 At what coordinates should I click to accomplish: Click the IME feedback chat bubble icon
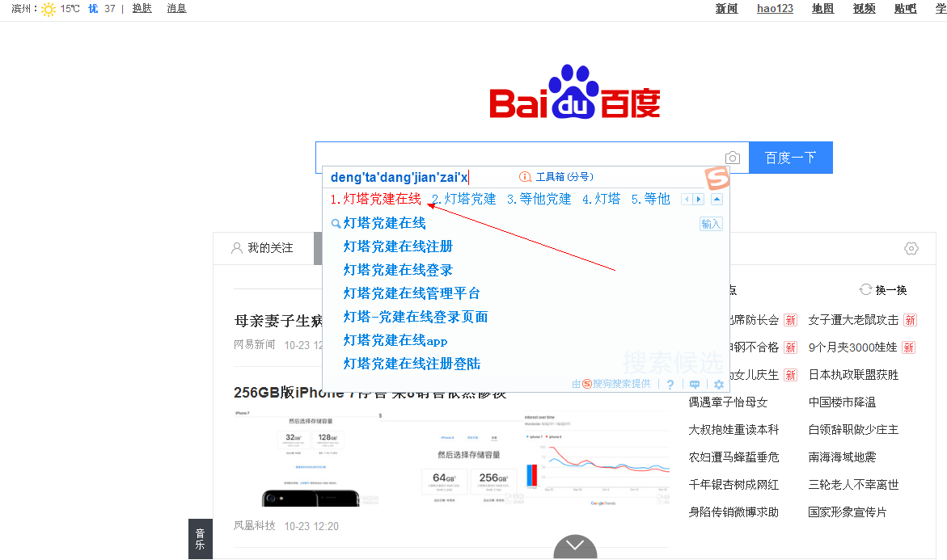click(695, 385)
